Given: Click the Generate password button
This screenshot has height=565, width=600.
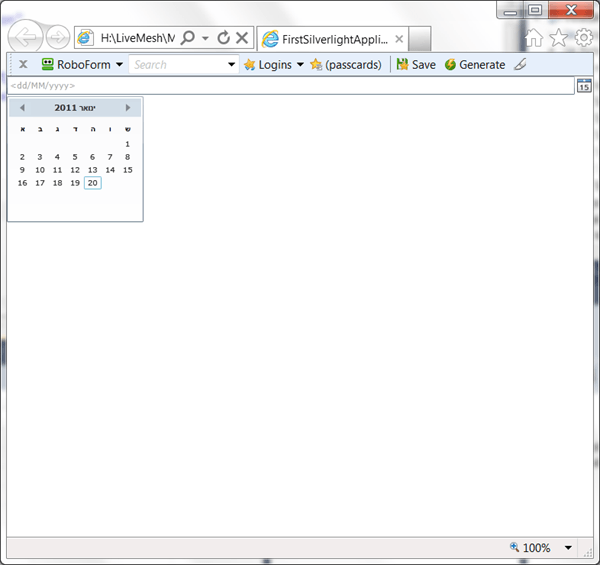Looking at the screenshot, I should click(475, 64).
